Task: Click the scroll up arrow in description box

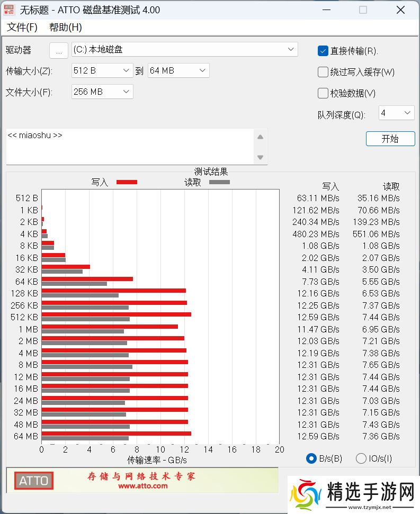Action: tap(260, 137)
